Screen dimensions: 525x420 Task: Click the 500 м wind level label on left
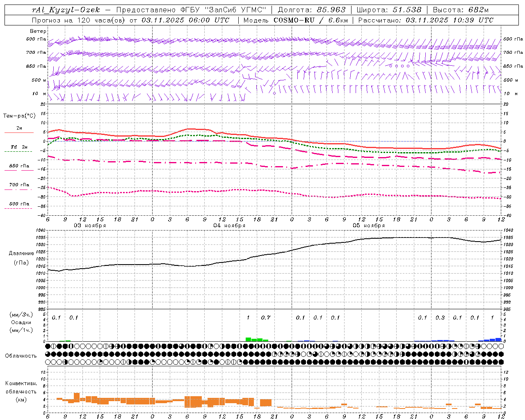(39, 80)
